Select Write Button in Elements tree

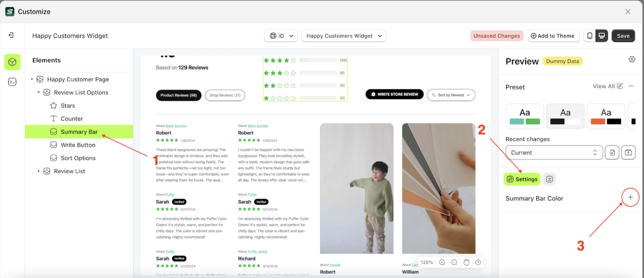(78, 145)
